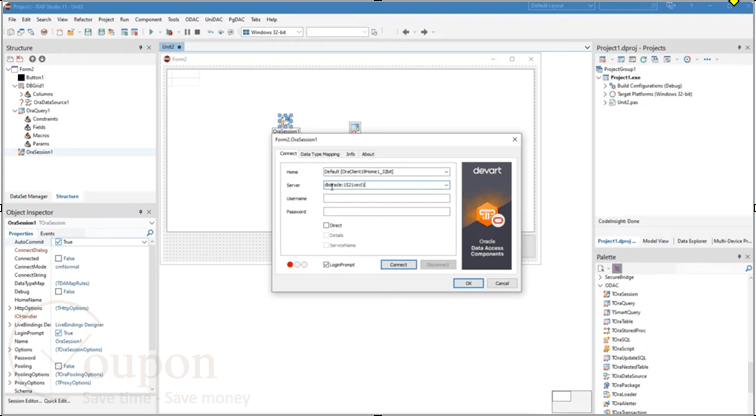
Task: Pin the Structure panel with pushpin icon
Action: tap(141, 48)
